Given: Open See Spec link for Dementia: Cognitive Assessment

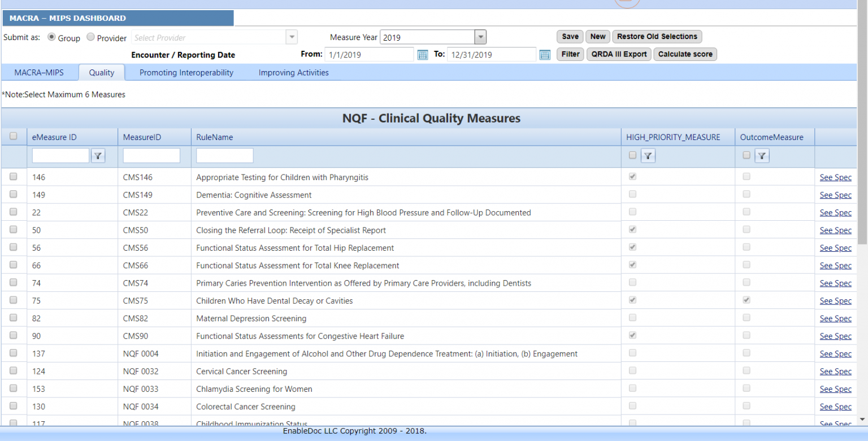Looking at the screenshot, I should (x=836, y=195).
